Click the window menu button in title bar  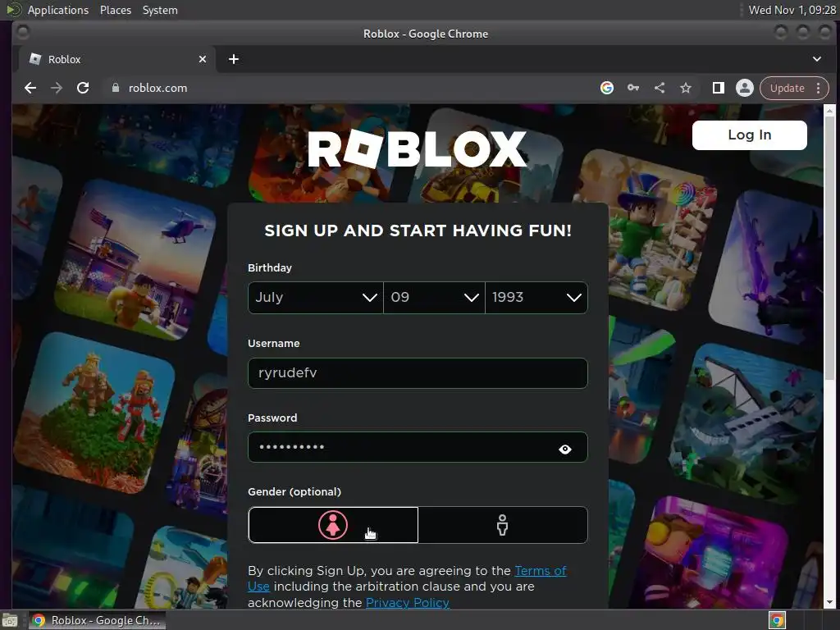(x=22, y=33)
